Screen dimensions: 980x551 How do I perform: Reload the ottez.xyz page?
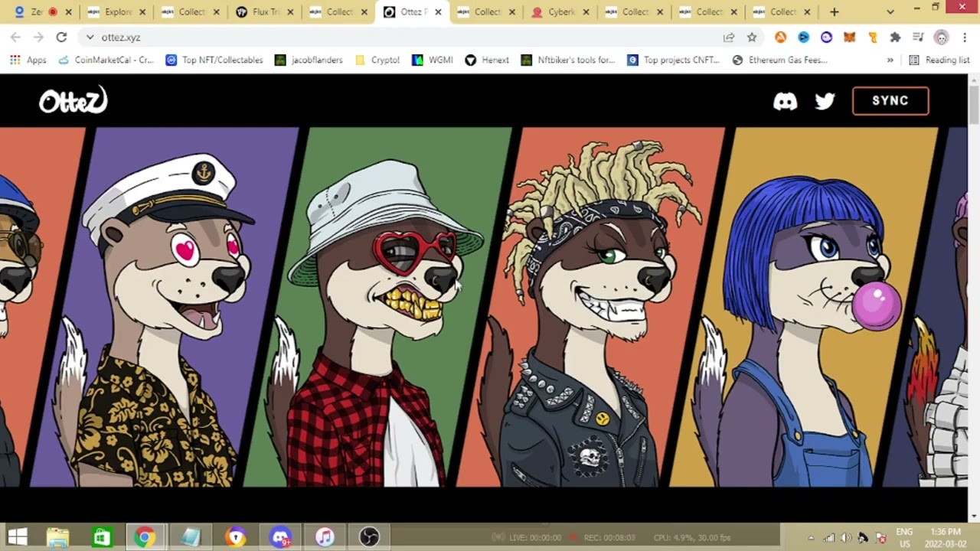(61, 37)
